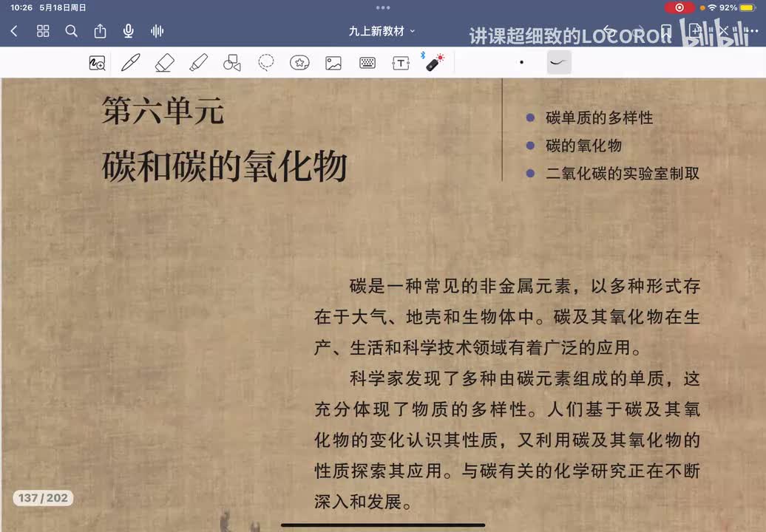The height and width of the screenshot is (532, 766).
Task: Start audio recording with microphone icon
Action: (x=129, y=31)
